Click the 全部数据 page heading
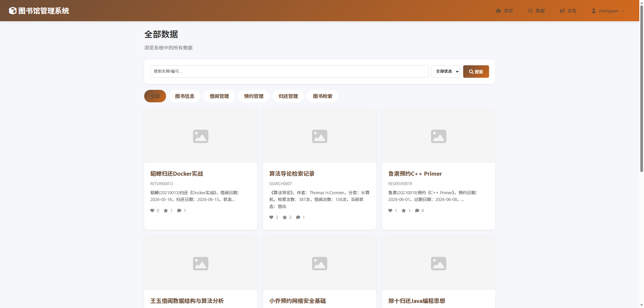This screenshot has height=308, width=644. 161,34
